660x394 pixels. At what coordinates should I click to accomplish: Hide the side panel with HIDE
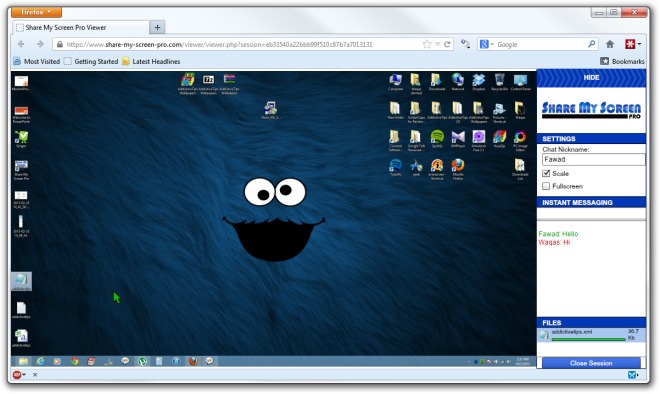(591, 77)
